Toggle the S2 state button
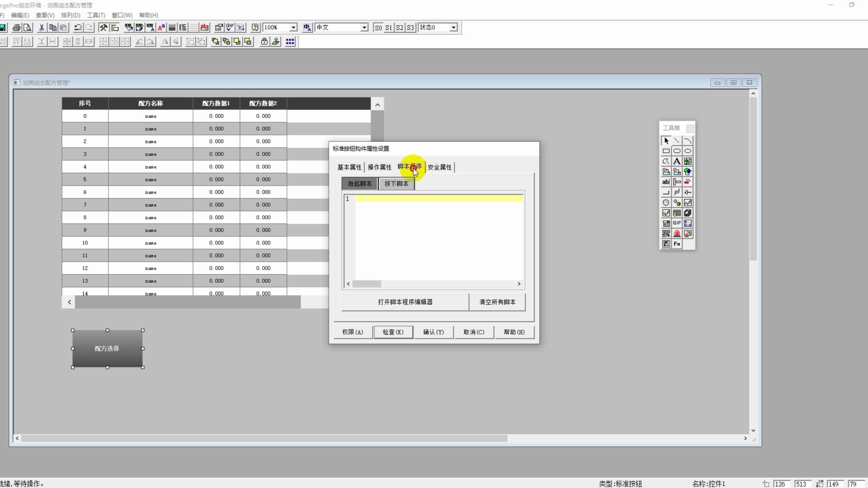868x488 pixels. pos(400,28)
